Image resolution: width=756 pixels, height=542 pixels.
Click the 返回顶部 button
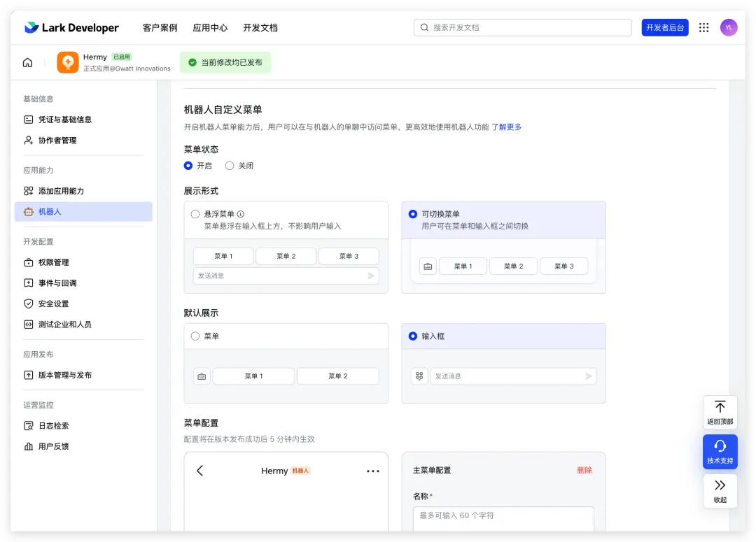point(720,413)
